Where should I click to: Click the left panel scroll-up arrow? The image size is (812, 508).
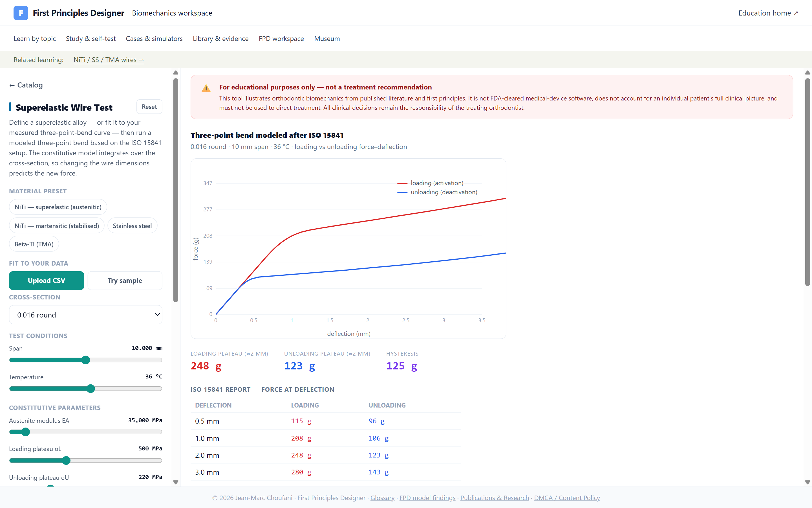[x=175, y=73]
